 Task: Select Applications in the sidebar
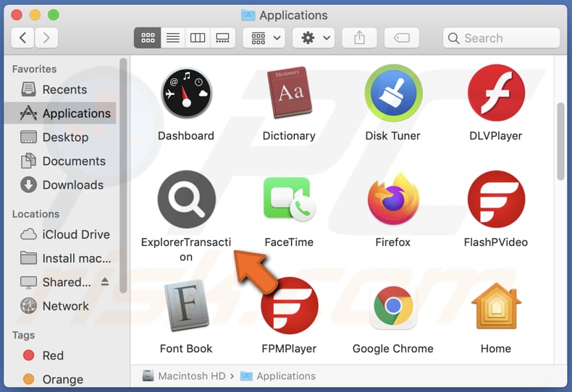tap(61, 114)
